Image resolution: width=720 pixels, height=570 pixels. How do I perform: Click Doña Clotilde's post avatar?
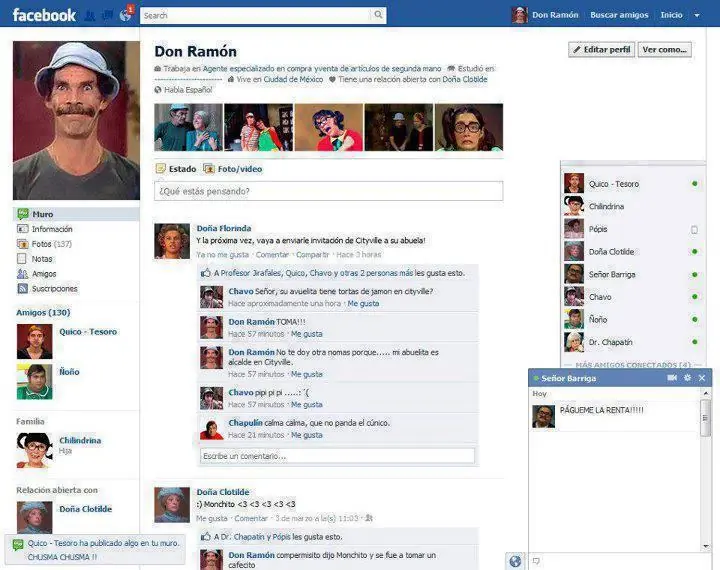point(172,505)
